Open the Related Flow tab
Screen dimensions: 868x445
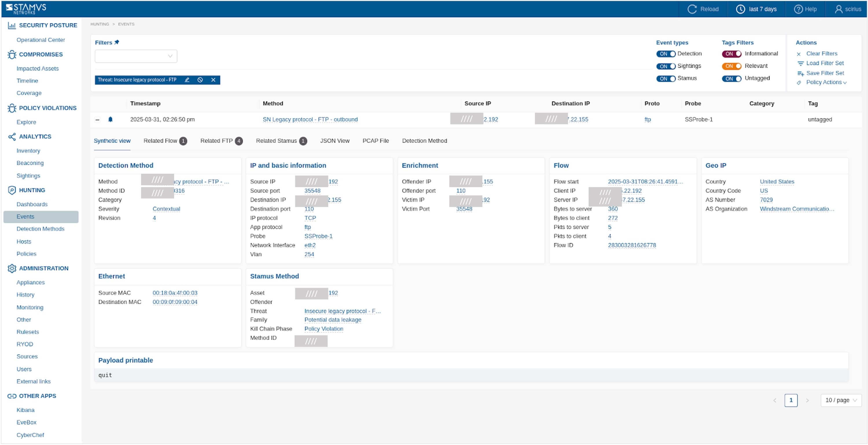coord(161,141)
